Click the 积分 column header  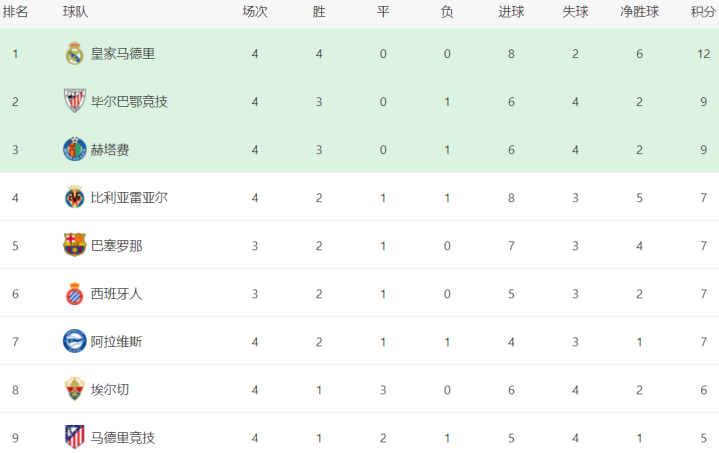(x=703, y=12)
